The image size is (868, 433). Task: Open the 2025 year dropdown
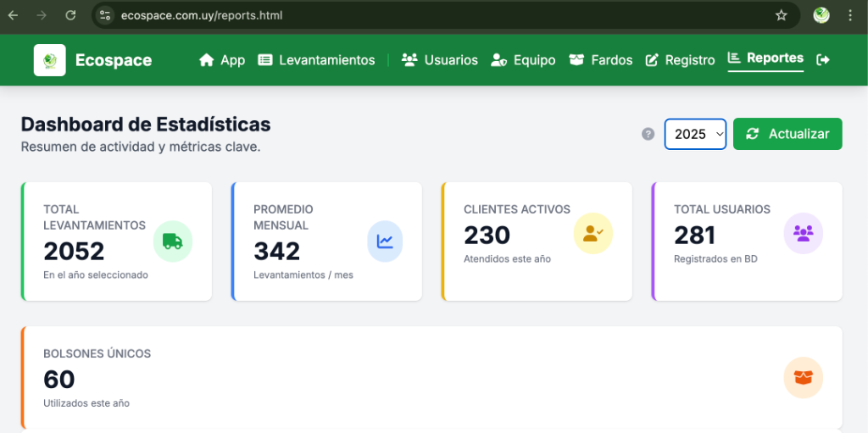(695, 134)
